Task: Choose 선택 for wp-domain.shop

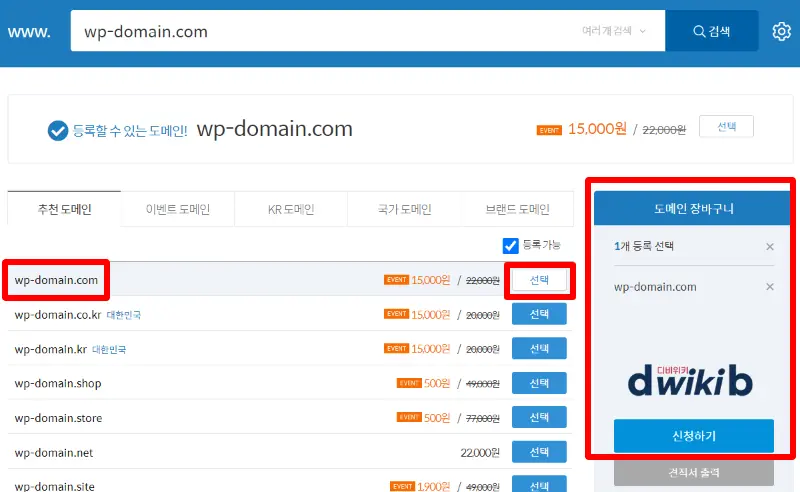Action: [x=539, y=383]
